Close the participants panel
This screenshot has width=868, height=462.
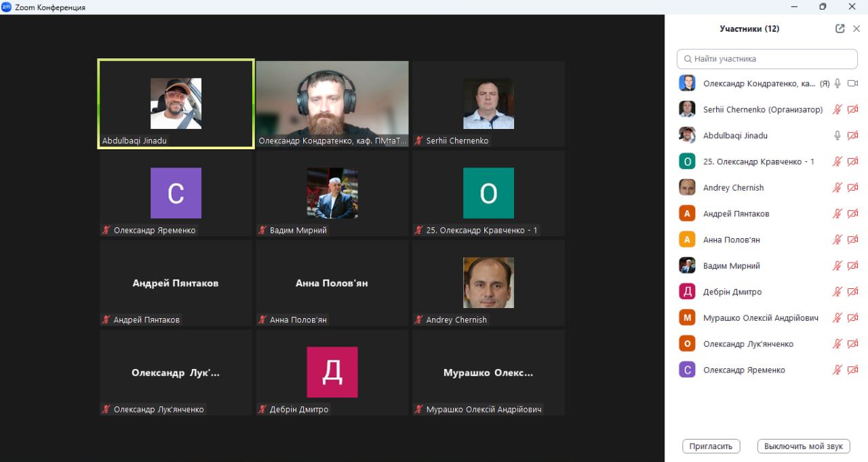coord(856,28)
